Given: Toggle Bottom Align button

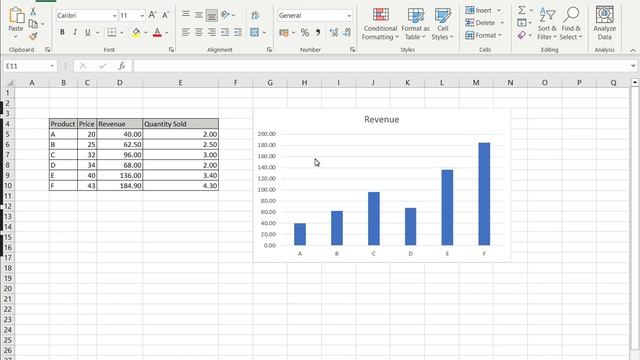Looking at the screenshot, I should (x=211, y=16).
